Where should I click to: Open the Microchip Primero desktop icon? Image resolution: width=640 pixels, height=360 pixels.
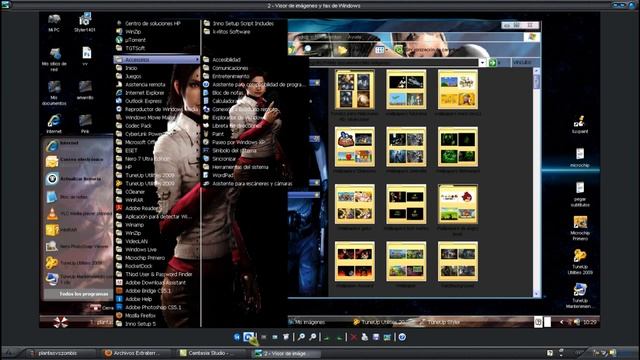[580, 228]
